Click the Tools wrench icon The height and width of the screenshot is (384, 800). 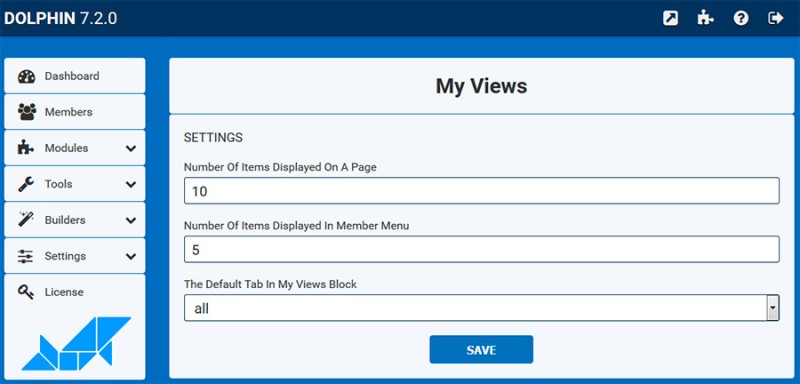click(x=26, y=184)
